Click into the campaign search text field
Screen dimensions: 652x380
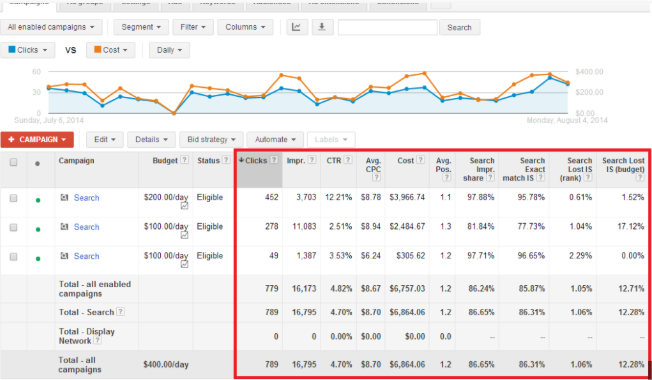point(388,27)
